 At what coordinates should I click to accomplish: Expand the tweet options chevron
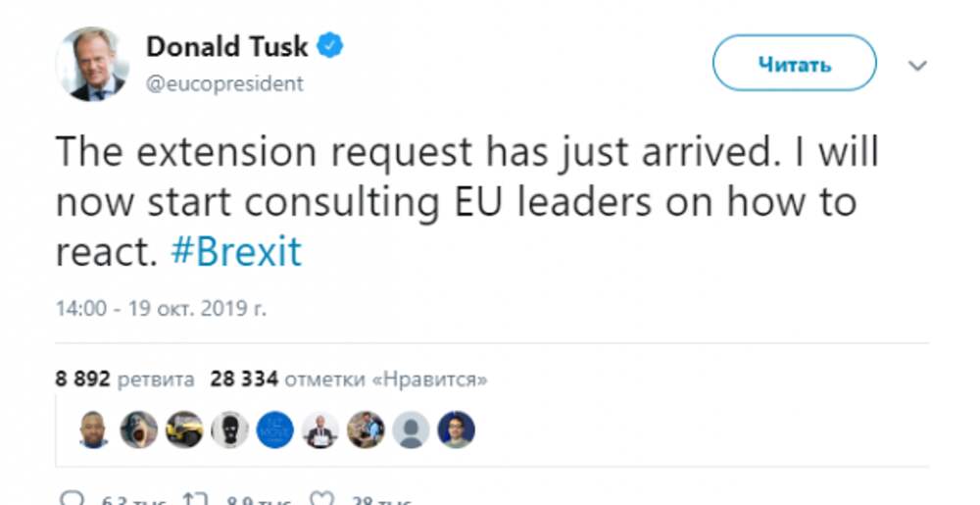click(x=917, y=66)
